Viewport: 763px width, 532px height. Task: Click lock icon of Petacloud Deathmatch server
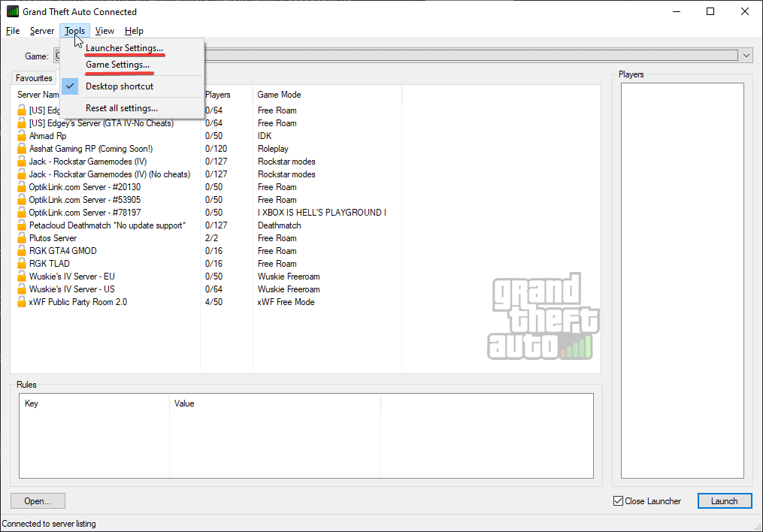[21, 225]
